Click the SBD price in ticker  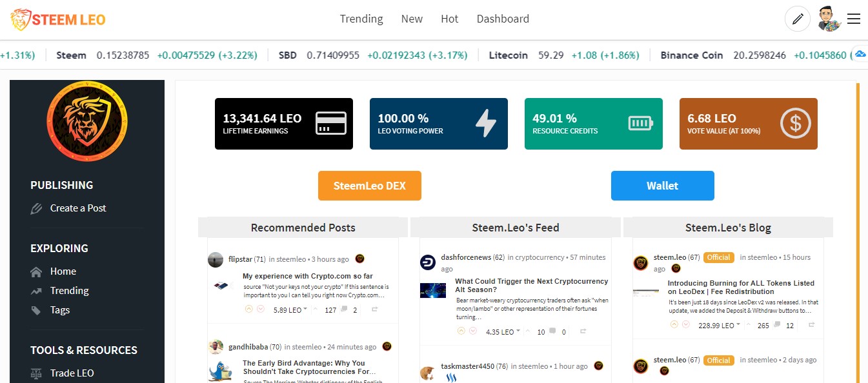333,55
